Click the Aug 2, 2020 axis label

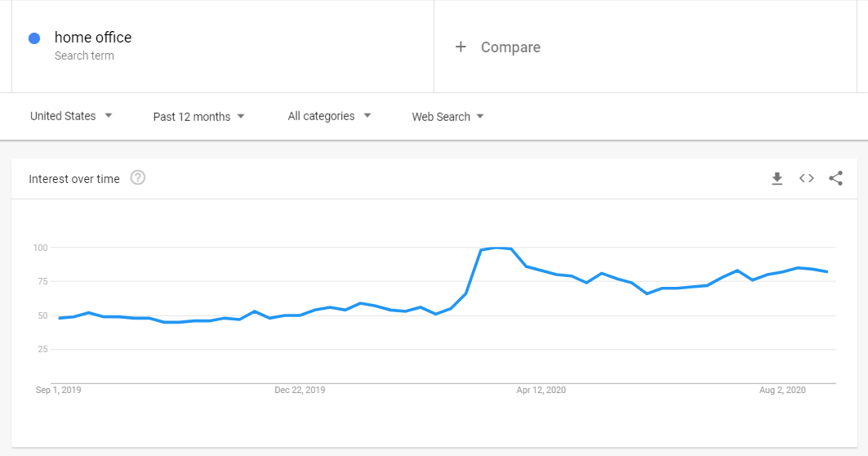click(782, 390)
